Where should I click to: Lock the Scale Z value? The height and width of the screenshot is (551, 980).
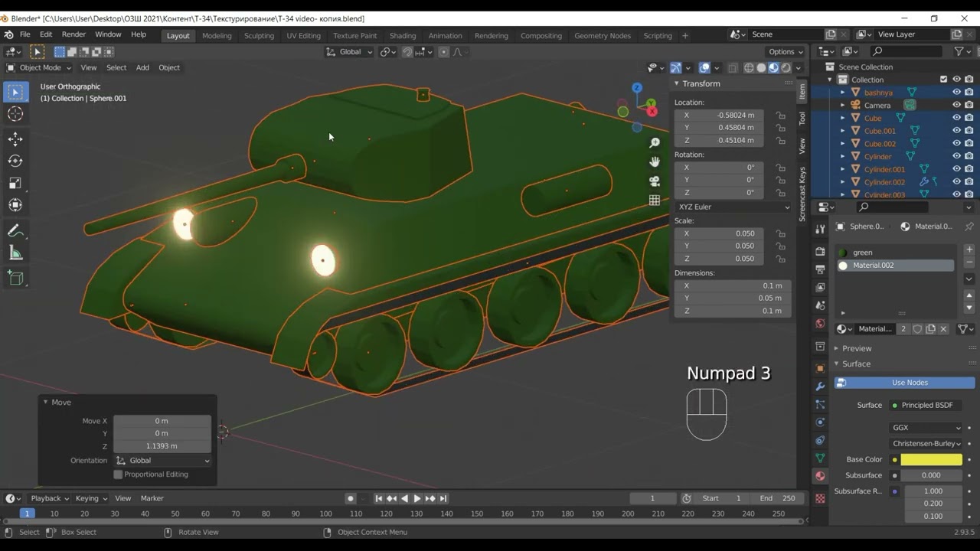pos(780,259)
